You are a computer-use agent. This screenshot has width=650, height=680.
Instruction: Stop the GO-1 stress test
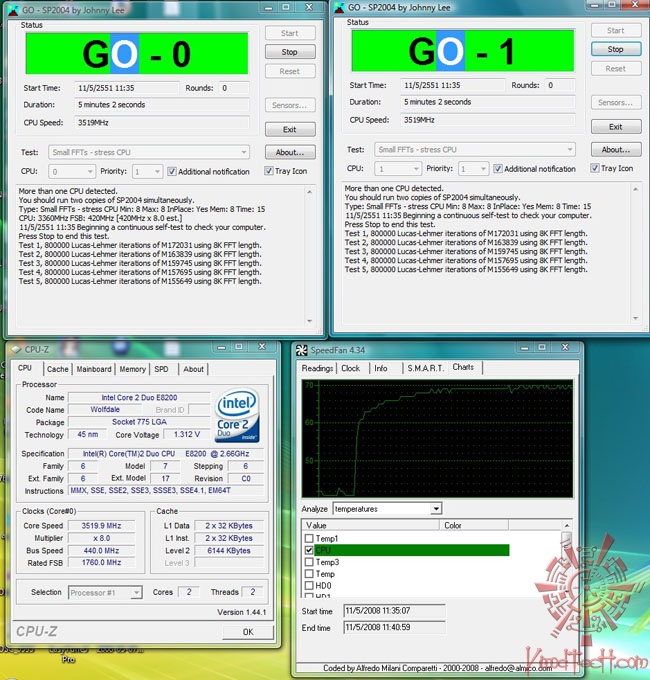pos(616,49)
